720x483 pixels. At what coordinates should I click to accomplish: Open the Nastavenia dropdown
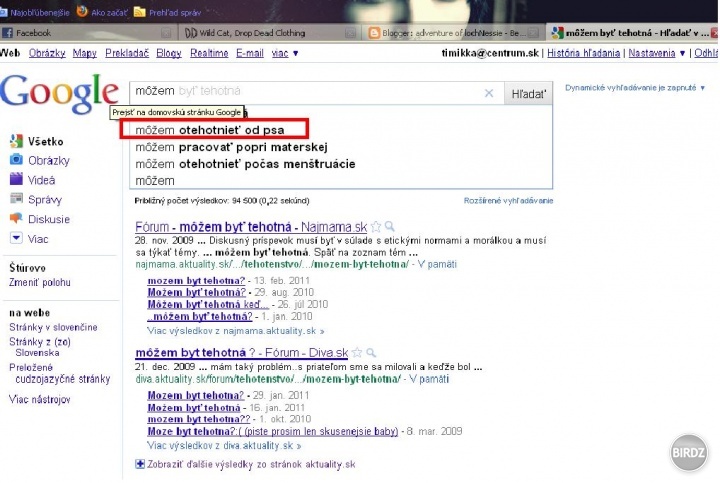tap(657, 53)
